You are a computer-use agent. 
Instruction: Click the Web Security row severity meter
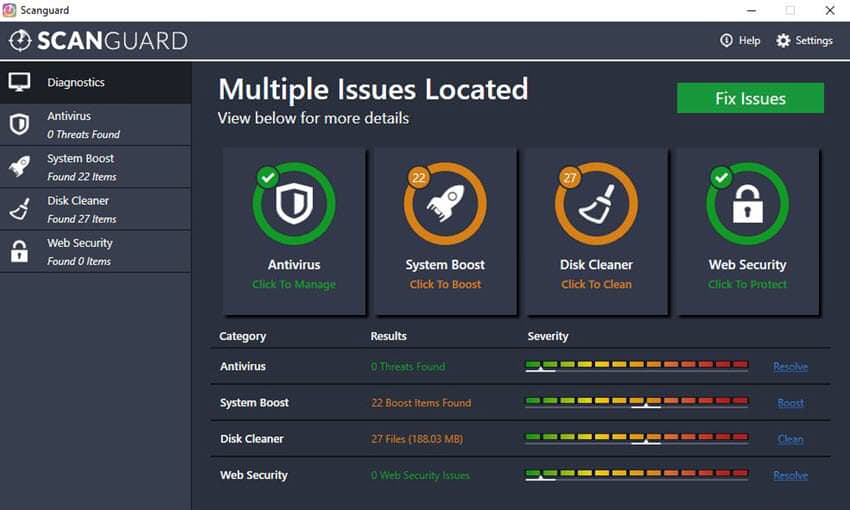(636, 475)
